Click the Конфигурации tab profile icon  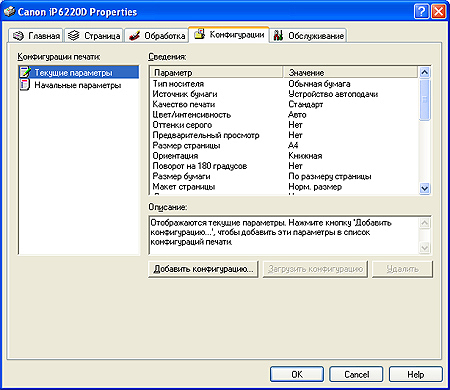[199, 34]
